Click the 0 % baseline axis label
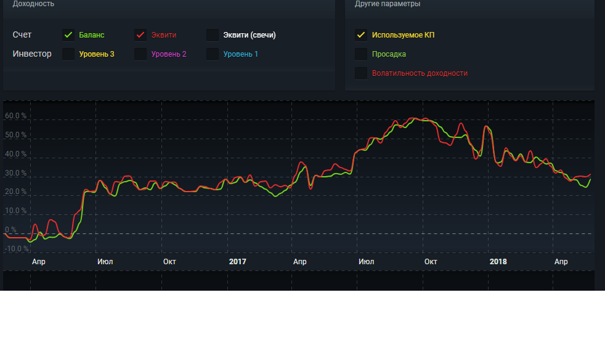 click(x=10, y=230)
